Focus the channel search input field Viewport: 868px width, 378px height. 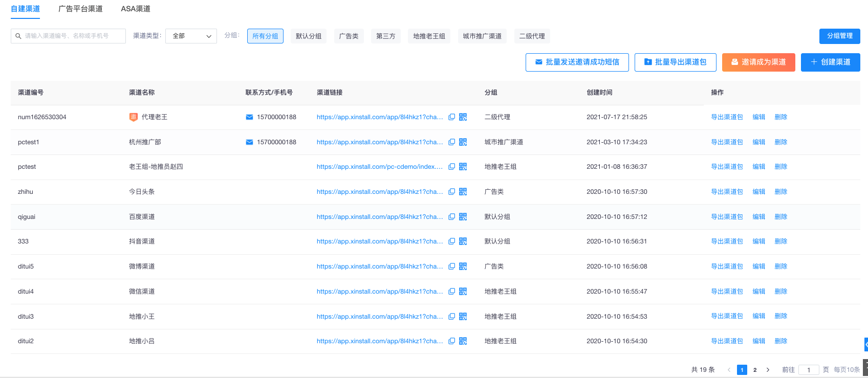[x=68, y=36]
